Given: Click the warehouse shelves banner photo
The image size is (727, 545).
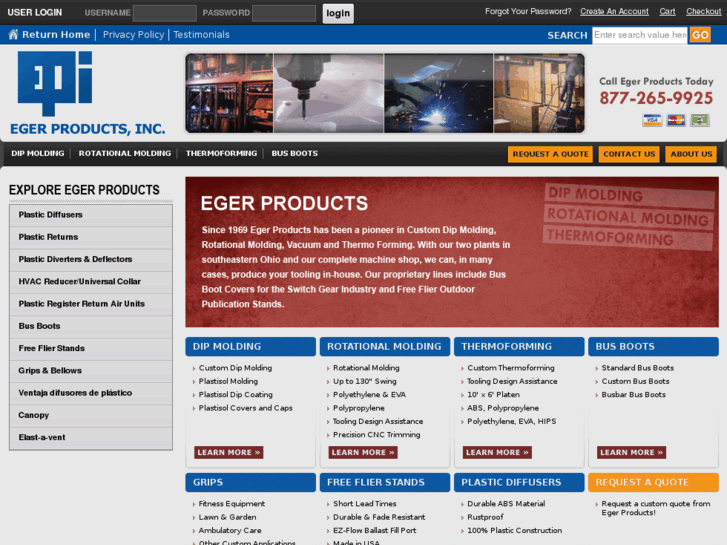Looking at the screenshot, I should [230, 93].
